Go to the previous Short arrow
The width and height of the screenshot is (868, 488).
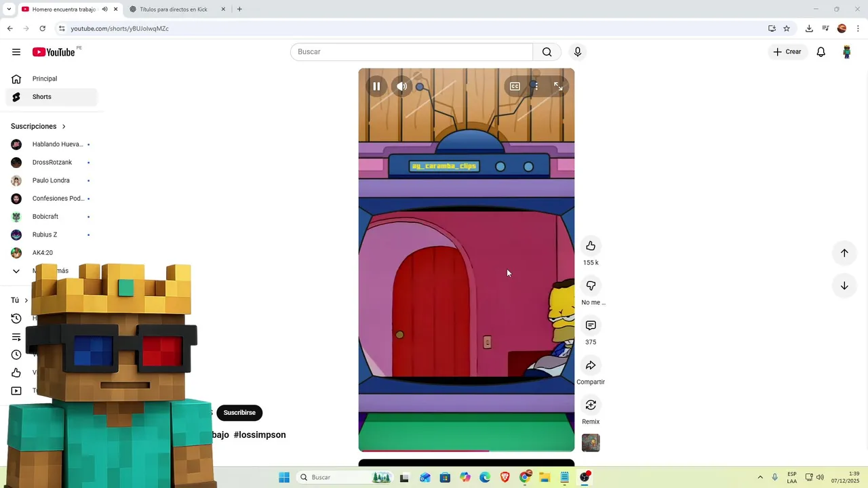click(844, 253)
